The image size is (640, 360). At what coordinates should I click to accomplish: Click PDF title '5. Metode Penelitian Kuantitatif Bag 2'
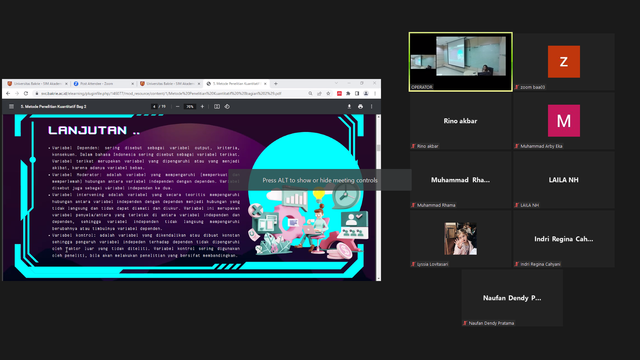click(x=53, y=107)
